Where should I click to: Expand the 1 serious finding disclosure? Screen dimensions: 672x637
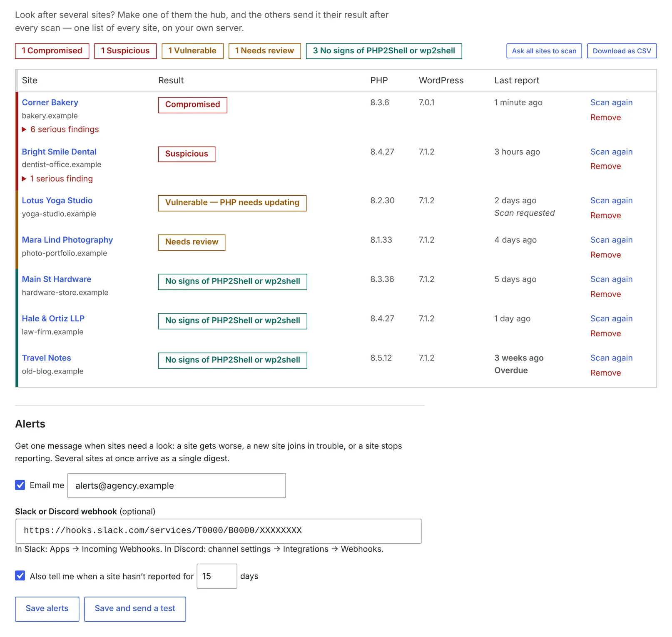coord(57,179)
